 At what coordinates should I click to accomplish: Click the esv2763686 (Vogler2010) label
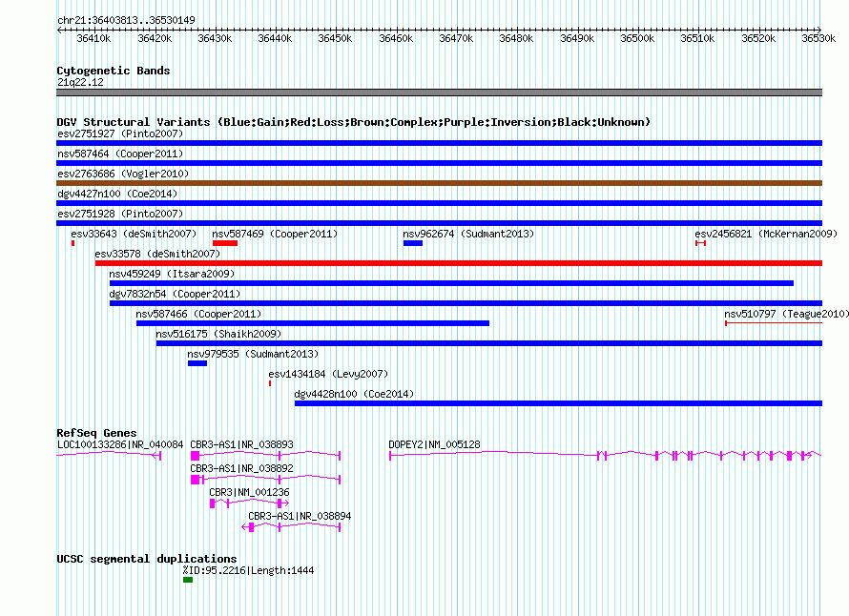123,174
